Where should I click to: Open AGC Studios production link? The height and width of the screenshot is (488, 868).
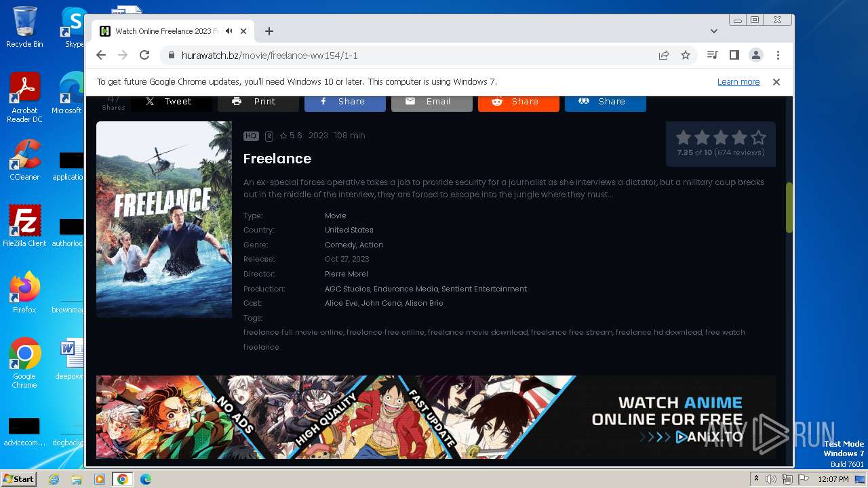[347, 289]
